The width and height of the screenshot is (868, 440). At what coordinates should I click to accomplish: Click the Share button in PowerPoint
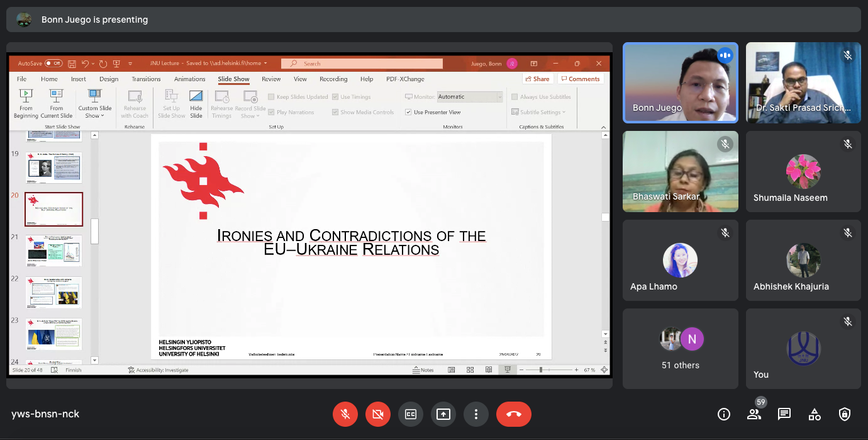[x=537, y=79]
